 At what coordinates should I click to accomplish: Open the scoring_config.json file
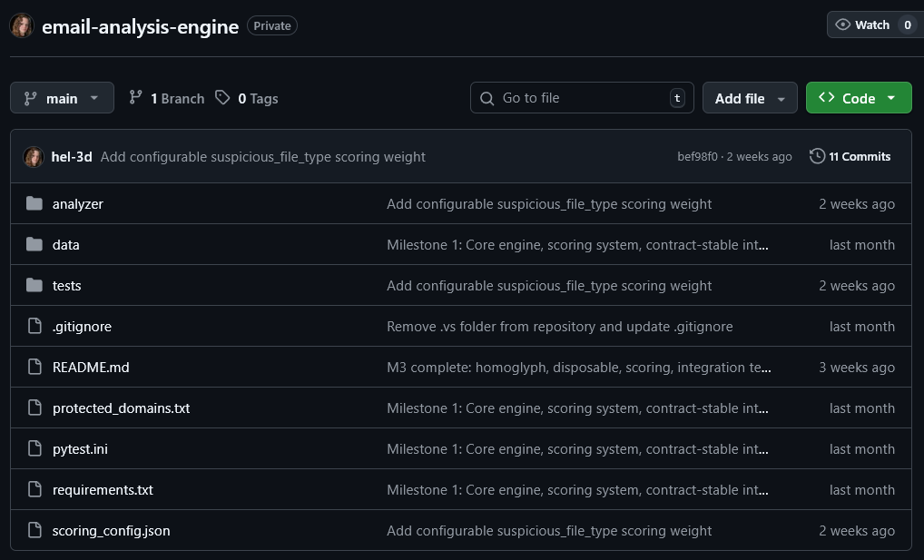coord(111,530)
